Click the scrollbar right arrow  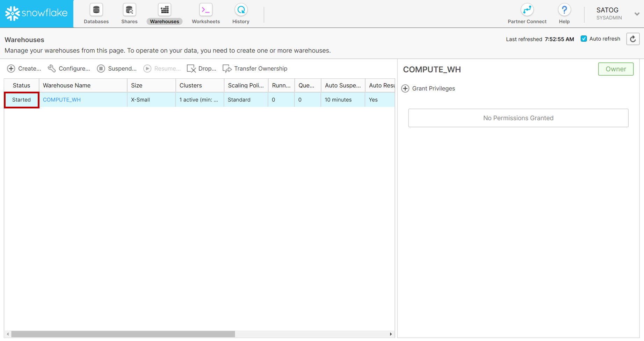391,334
